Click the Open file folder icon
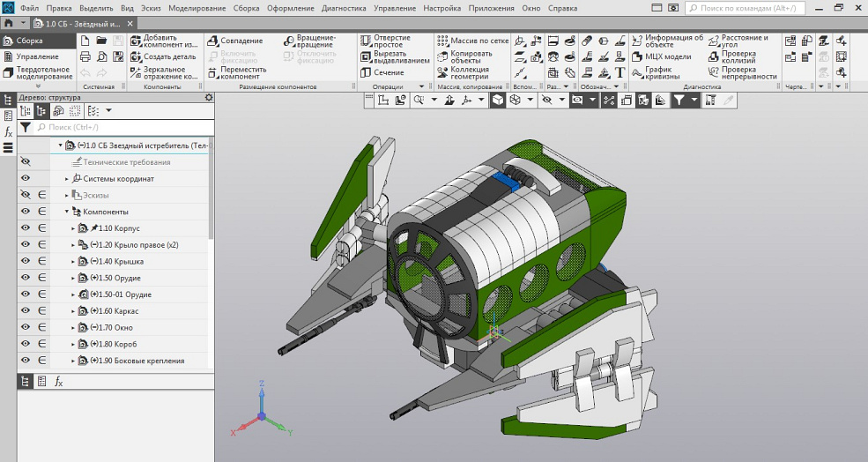The width and height of the screenshot is (868, 462). tap(101, 41)
